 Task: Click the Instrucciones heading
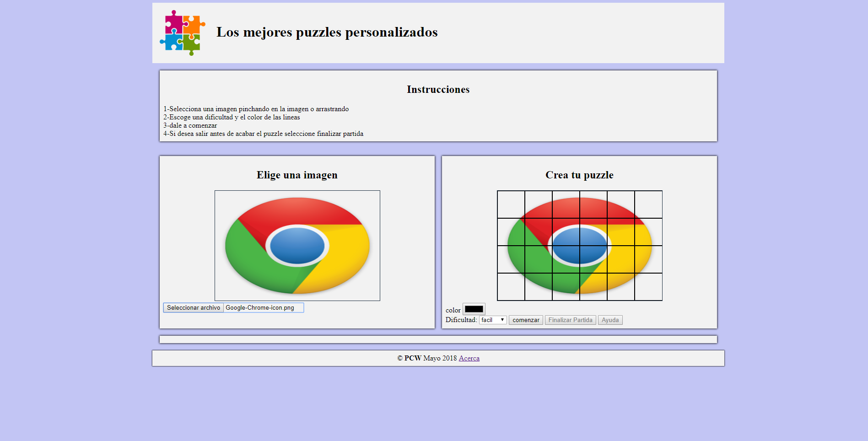coord(438,90)
